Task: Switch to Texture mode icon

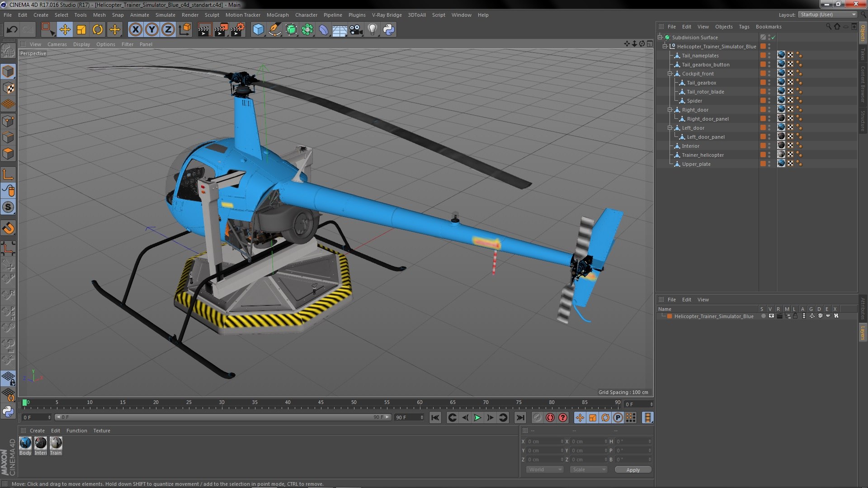Action: point(8,88)
